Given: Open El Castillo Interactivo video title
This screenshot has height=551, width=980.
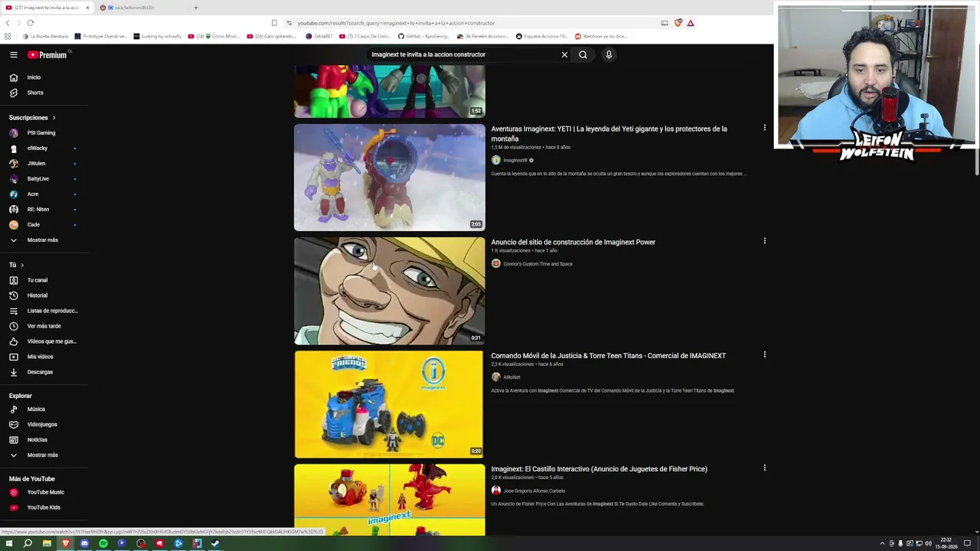Looking at the screenshot, I should pos(599,469).
